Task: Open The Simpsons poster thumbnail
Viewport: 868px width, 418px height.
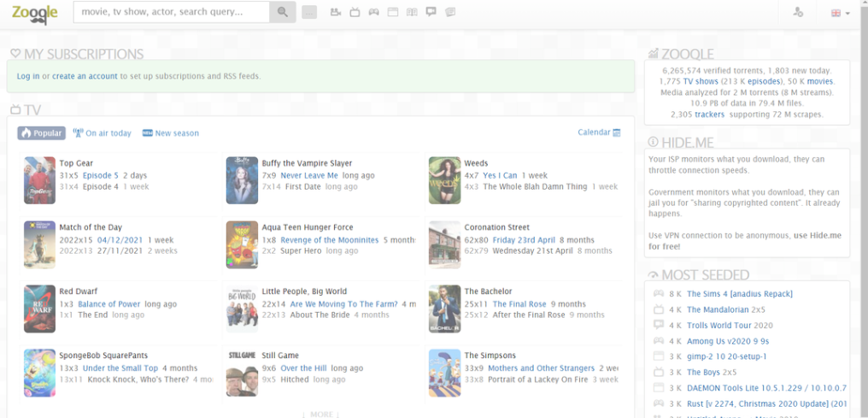Action: [x=444, y=373]
